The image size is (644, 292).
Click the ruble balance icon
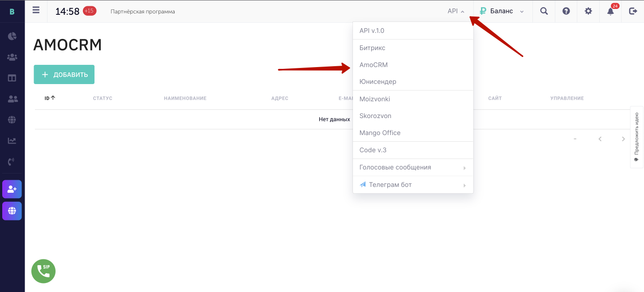click(x=483, y=11)
